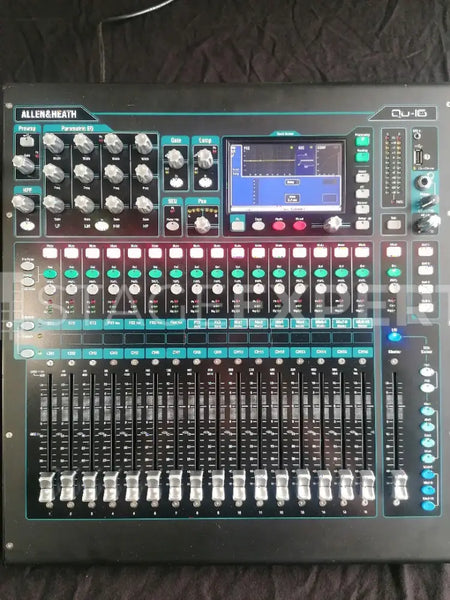Click the Master fader cap
Screen dimensions: 450x600
(399, 484)
